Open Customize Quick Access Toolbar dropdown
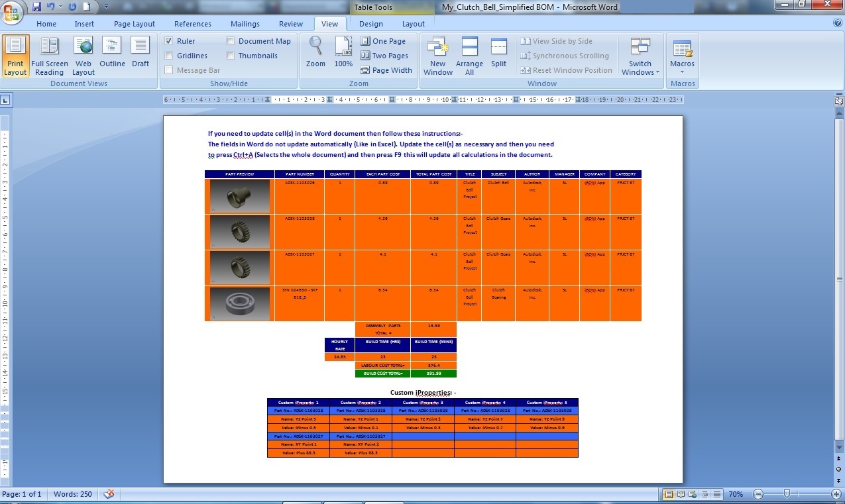Image resolution: width=845 pixels, height=504 pixels. (107, 7)
